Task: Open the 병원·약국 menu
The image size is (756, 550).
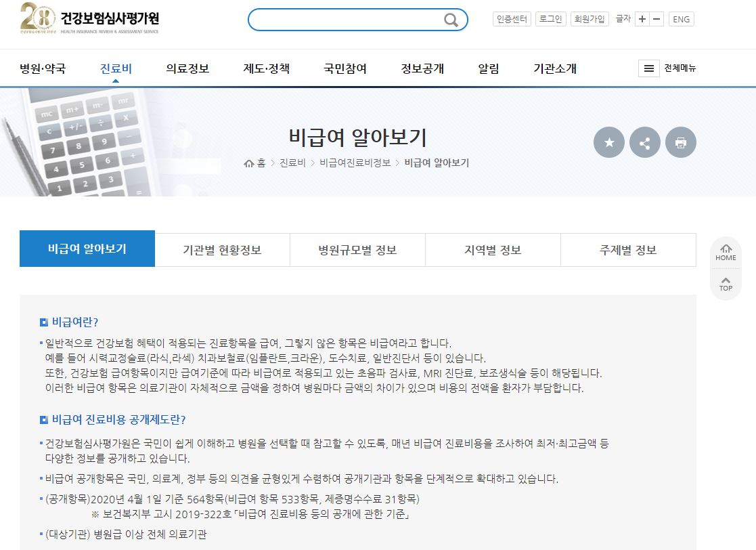Action: (43, 68)
